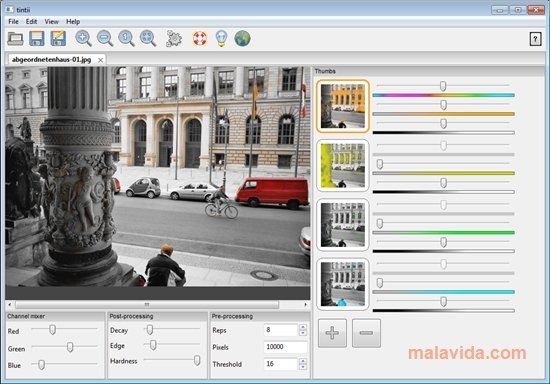Select the orange building thumbnail
Viewport: 550px width, 384px height.
(x=343, y=106)
